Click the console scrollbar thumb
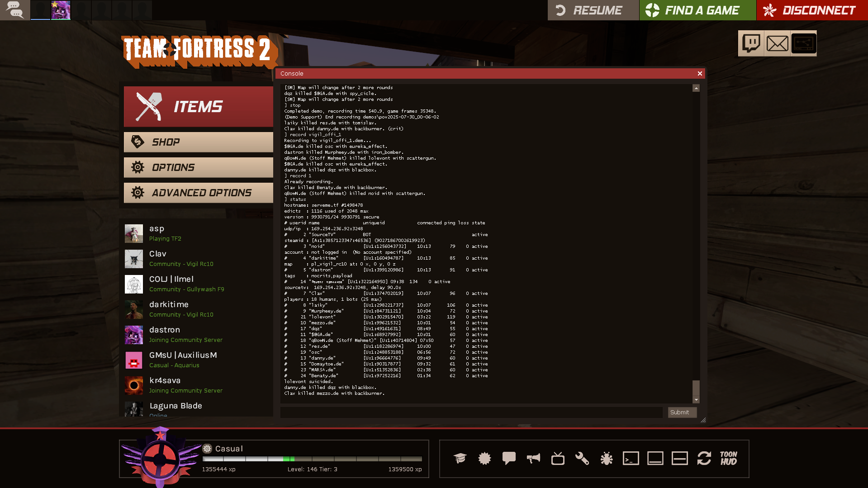This screenshot has width=868, height=488. click(x=696, y=389)
